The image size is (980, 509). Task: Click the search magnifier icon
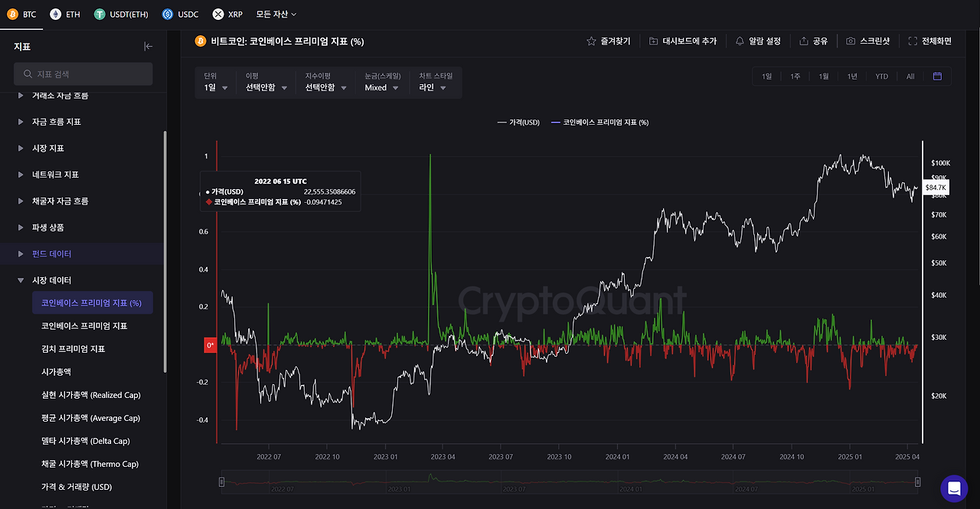(27, 74)
